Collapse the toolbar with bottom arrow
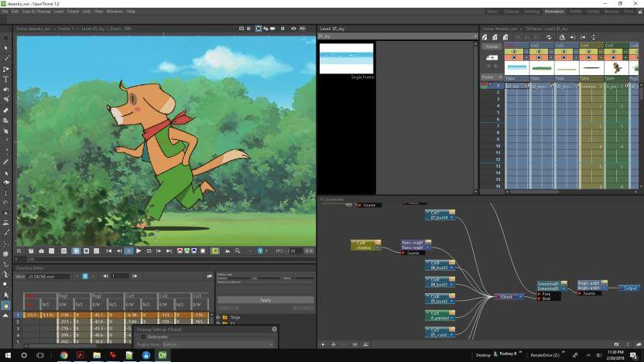Screen dimensions: 644x362 [x=5, y=316]
